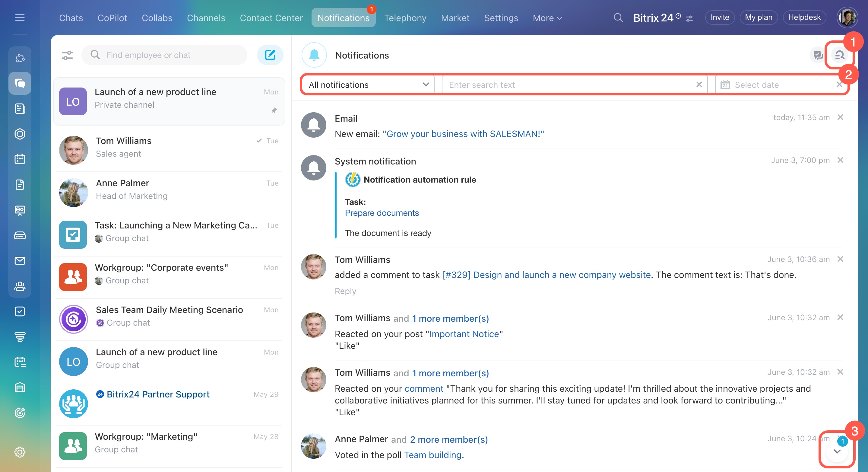The image size is (868, 472).
Task: Click the Invite button
Action: pyautogui.click(x=720, y=18)
